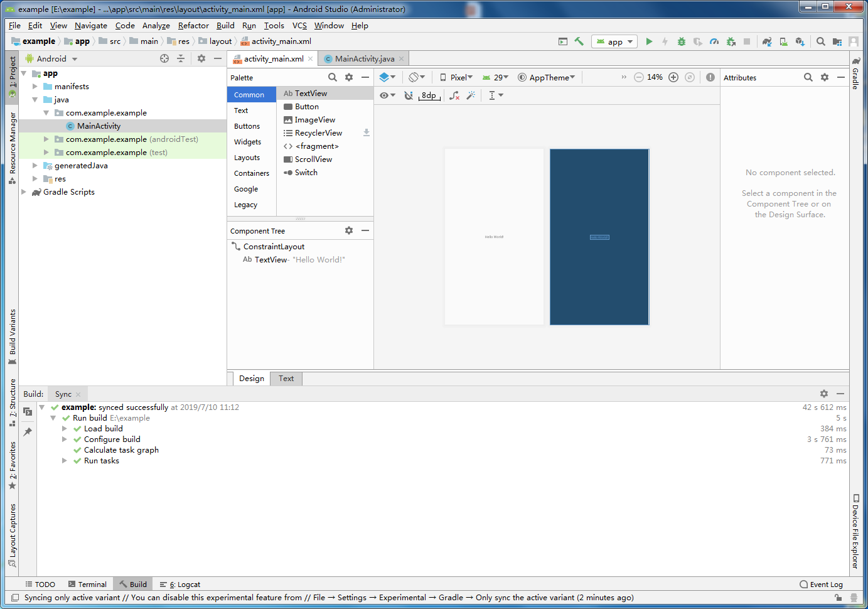
Task: Click Pin Tab pushpin icon in Build panel
Action: pyautogui.click(x=28, y=432)
